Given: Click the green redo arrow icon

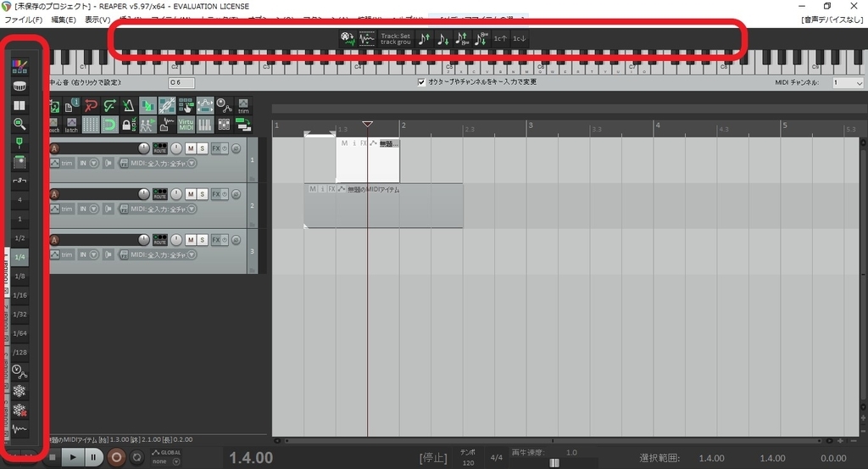Looking at the screenshot, I should point(109,106).
